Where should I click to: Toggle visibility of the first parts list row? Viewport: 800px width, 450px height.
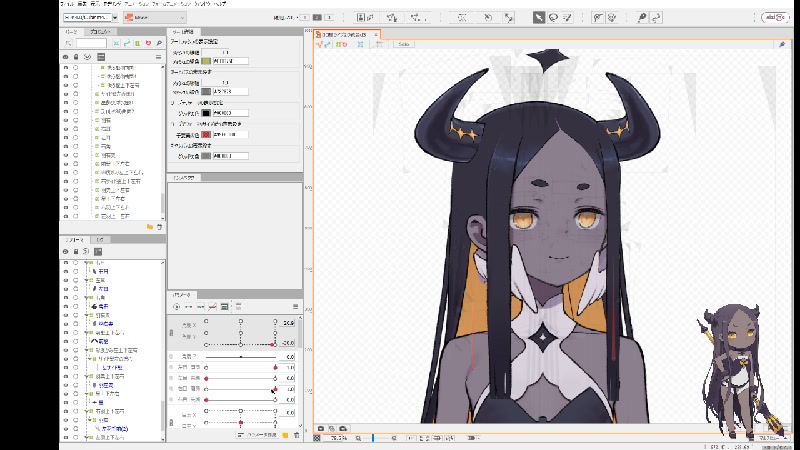point(66,67)
